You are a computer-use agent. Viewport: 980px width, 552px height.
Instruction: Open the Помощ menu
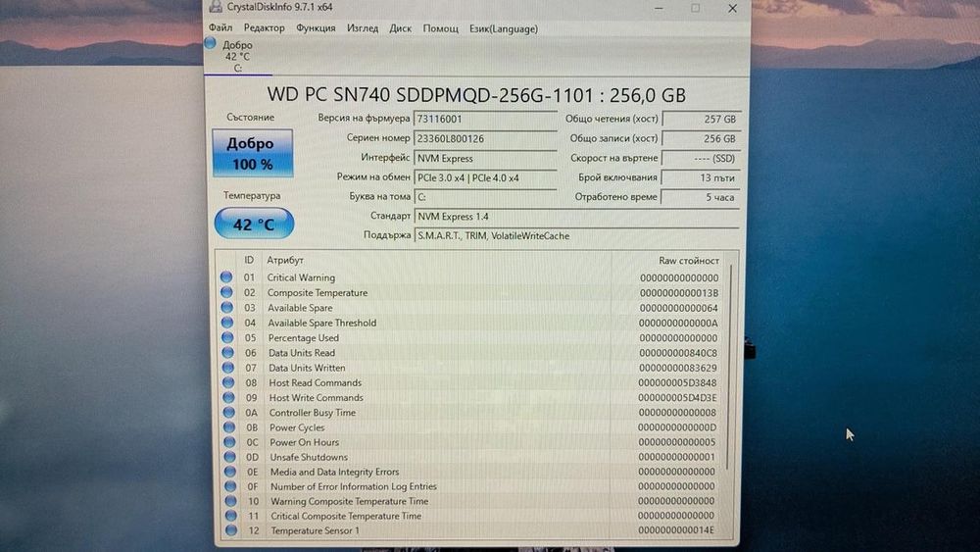[440, 28]
